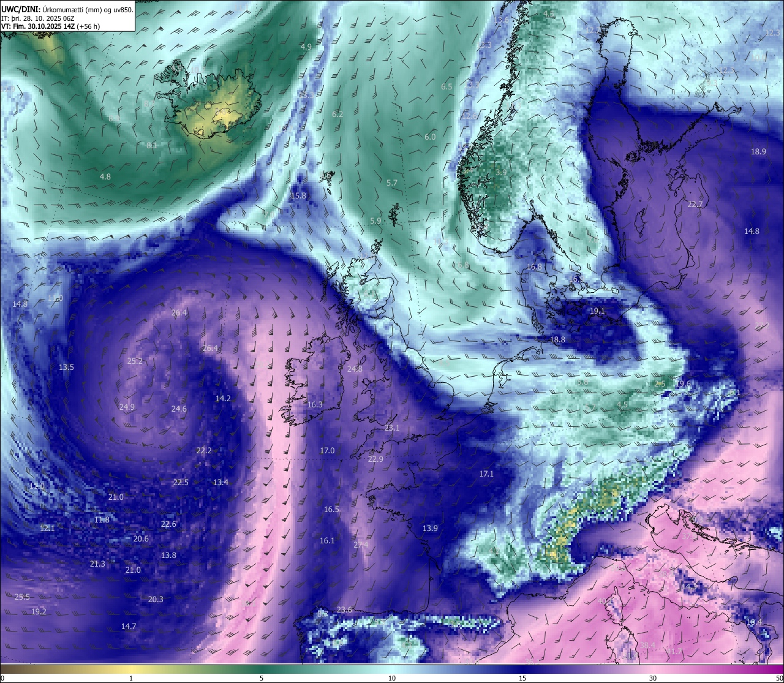Image resolution: width=784 pixels, height=683 pixels.
Task: Click the map value 17.1
Action: (486, 474)
